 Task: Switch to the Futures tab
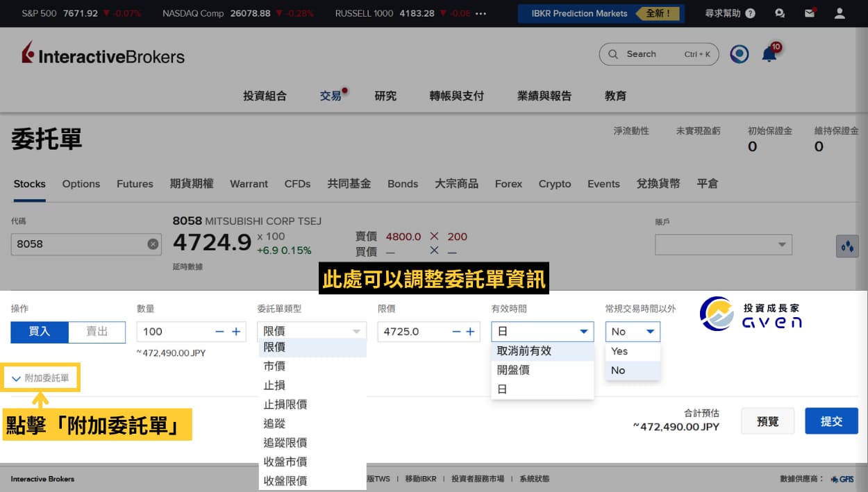(x=135, y=184)
